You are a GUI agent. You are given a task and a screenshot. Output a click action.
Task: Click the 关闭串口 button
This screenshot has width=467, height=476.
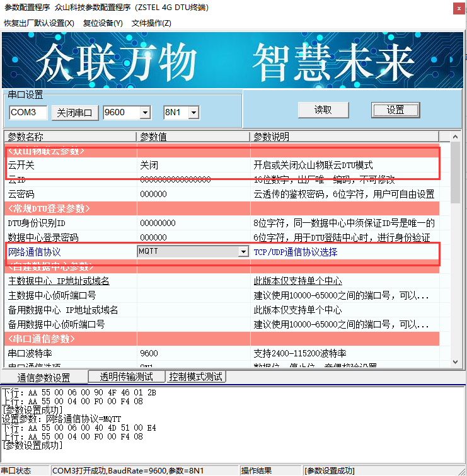pyautogui.click(x=75, y=113)
